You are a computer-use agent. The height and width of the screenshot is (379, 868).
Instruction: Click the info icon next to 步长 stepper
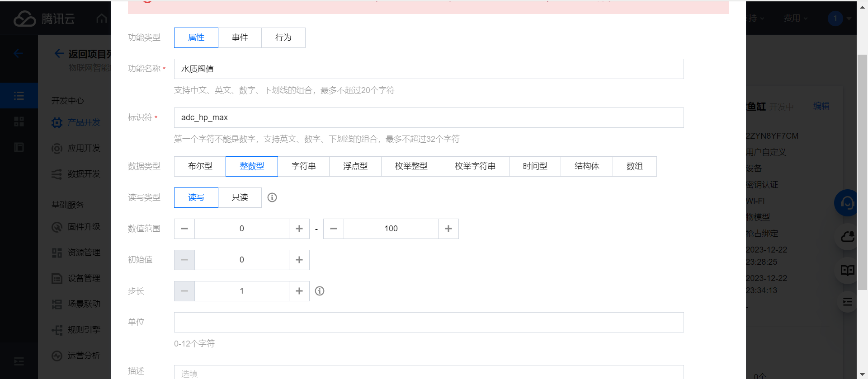tap(320, 291)
